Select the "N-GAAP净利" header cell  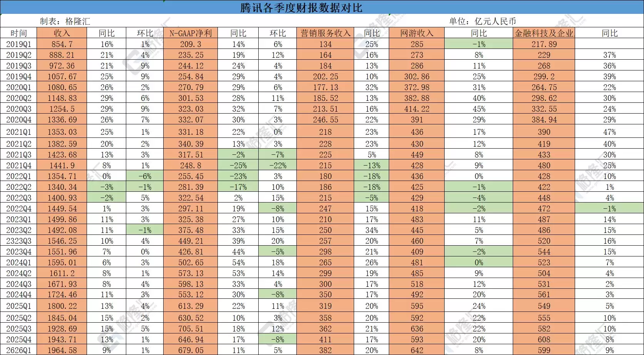click(191, 33)
